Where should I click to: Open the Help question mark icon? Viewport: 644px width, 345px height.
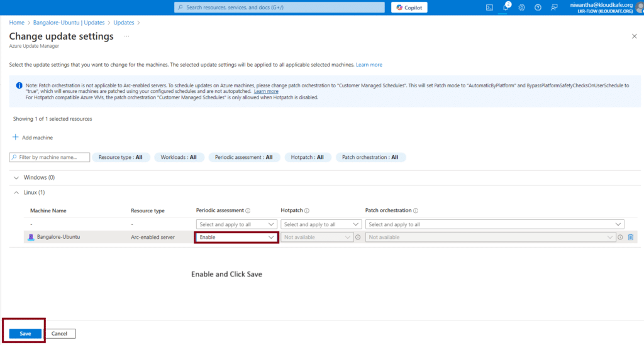point(538,8)
